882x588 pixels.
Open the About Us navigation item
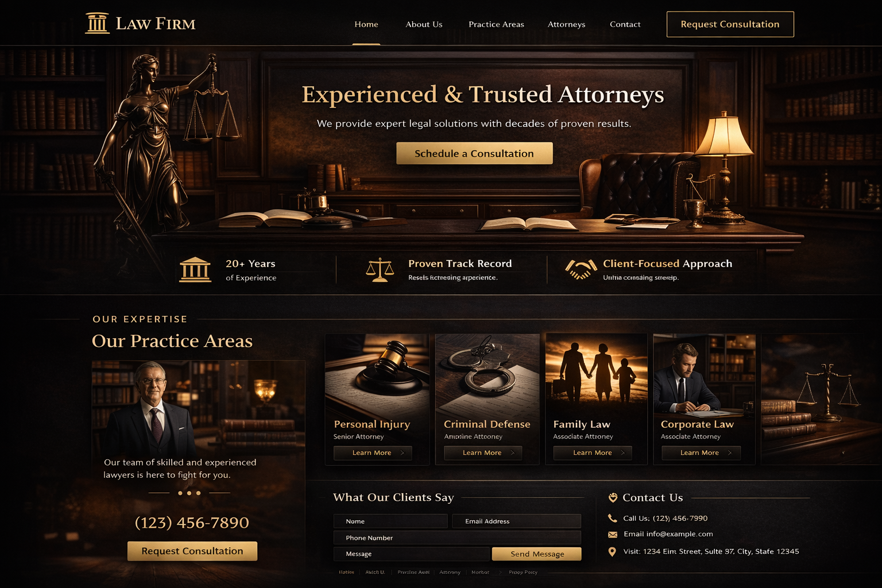(424, 24)
